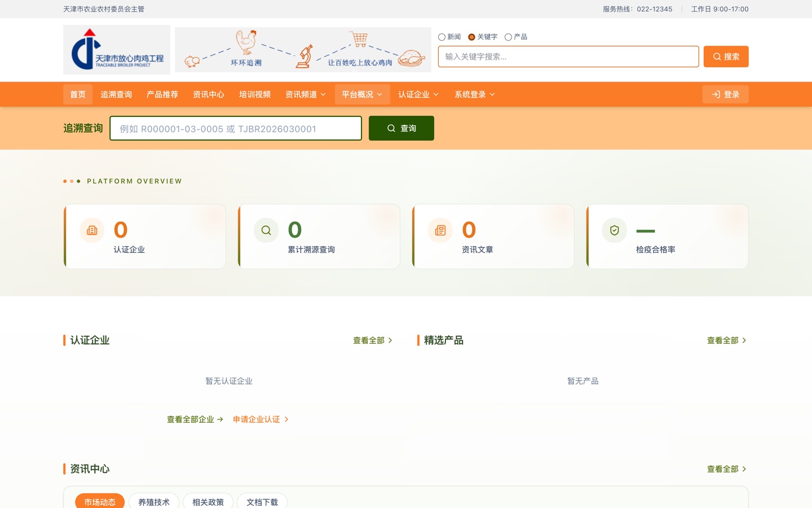Click the 天津市农业农村委员会主管 text
This screenshot has width=812, height=508.
104,9
